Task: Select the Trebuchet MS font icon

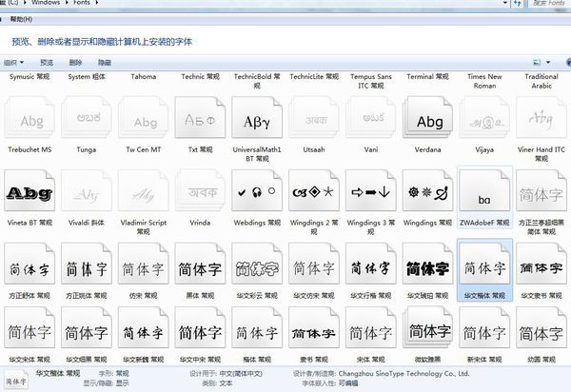Action: tap(30, 117)
